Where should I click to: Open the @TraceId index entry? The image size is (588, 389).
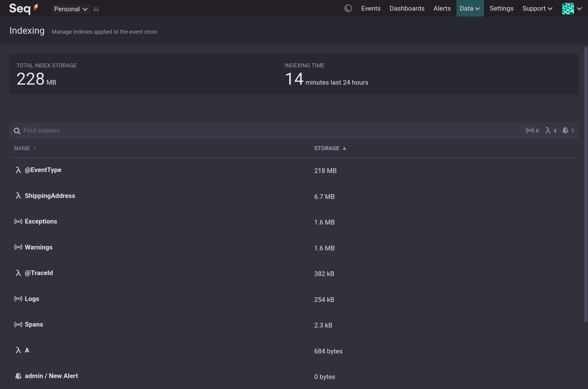coord(39,273)
